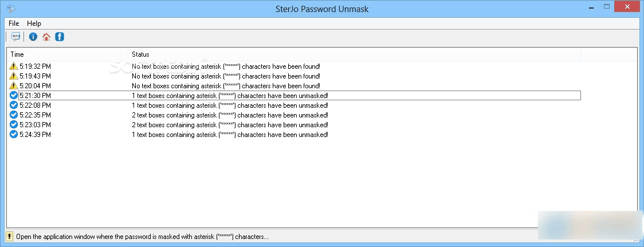This screenshot has width=644, height=247.
Task: Open the About info icon
Action: pyautogui.click(x=33, y=37)
